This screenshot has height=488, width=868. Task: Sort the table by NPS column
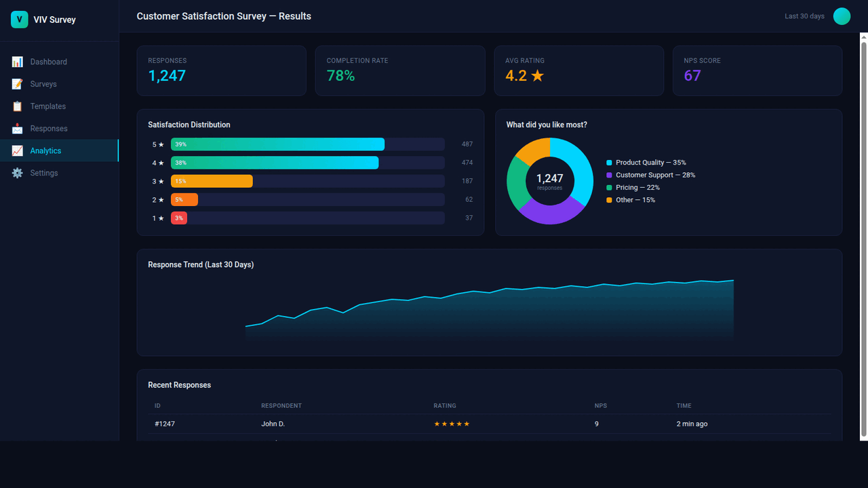pyautogui.click(x=600, y=405)
